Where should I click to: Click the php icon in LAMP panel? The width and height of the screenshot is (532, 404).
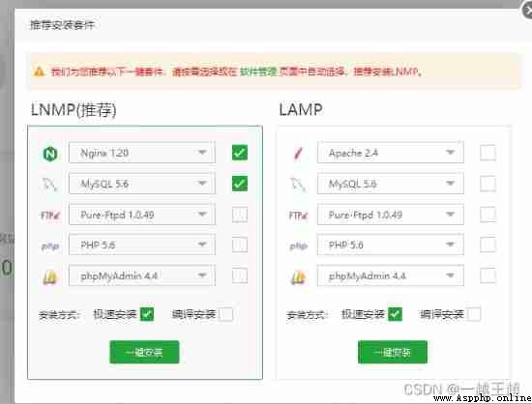[x=299, y=245]
